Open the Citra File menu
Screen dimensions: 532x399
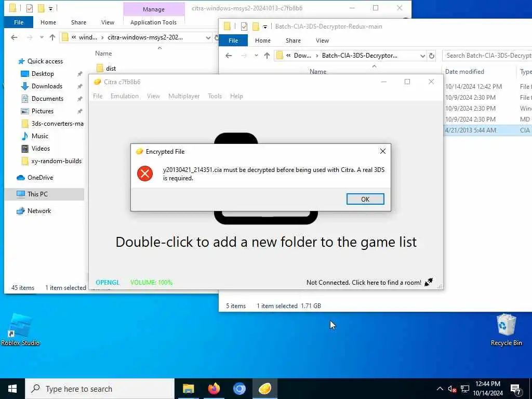[x=98, y=96]
